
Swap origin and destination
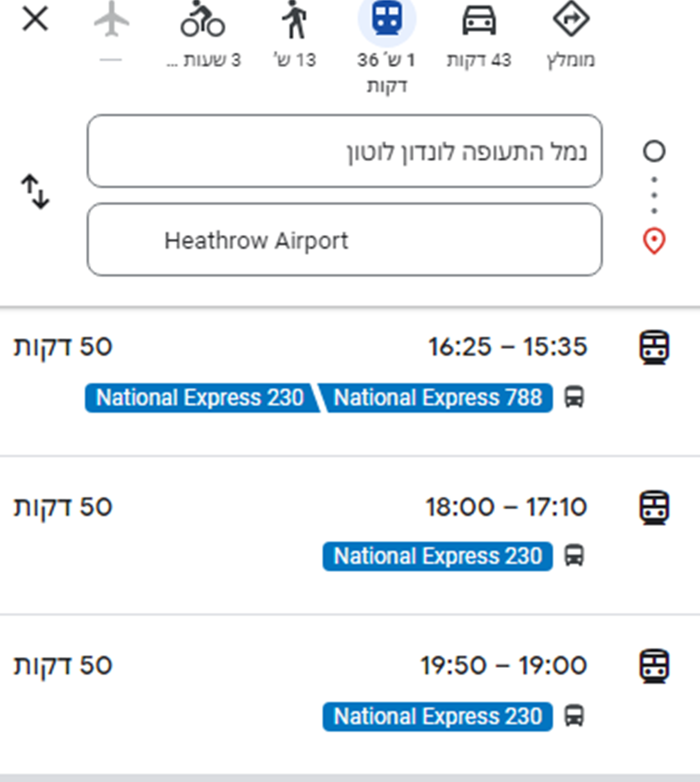35,191
